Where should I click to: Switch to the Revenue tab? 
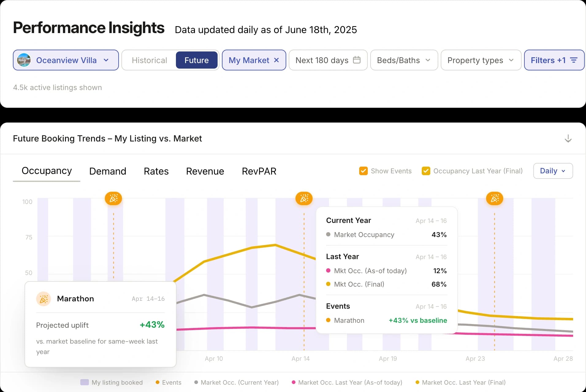(x=205, y=171)
